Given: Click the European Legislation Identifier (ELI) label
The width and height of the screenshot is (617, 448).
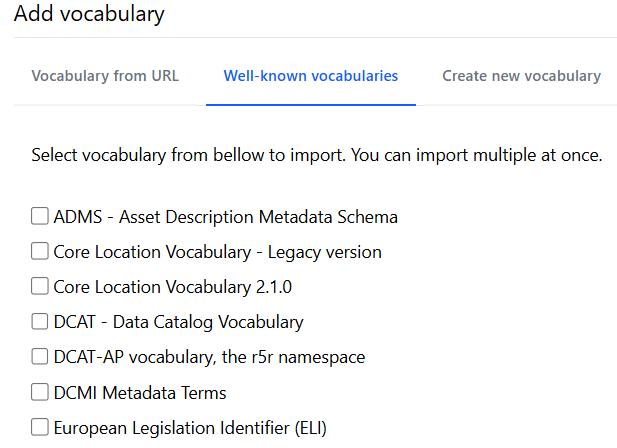Looking at the screenshot, I should coord(190,428).
